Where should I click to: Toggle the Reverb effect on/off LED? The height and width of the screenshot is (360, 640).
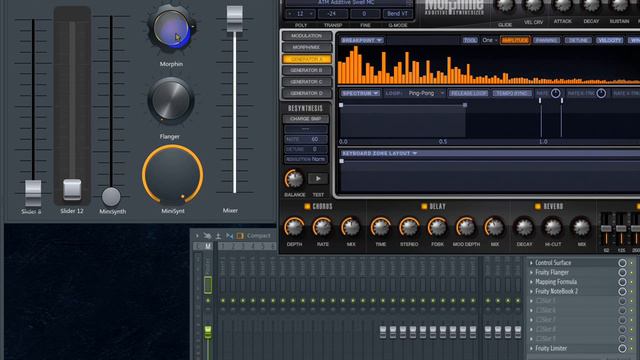pyautogui.click(x=538, y=207)
